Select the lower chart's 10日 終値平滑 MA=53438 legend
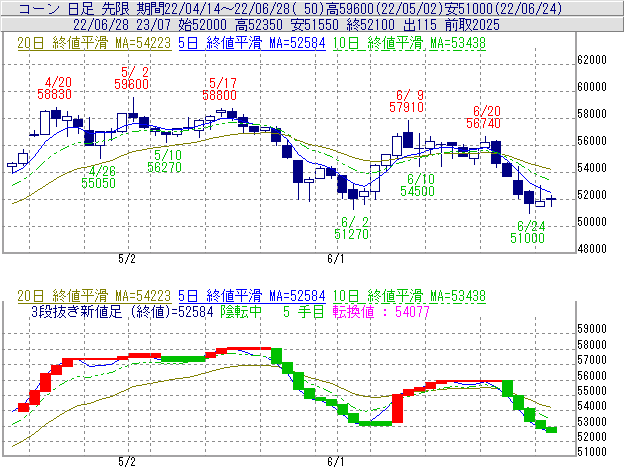The width and height of the screenshot is (624, 475). (x=409, y=296)
